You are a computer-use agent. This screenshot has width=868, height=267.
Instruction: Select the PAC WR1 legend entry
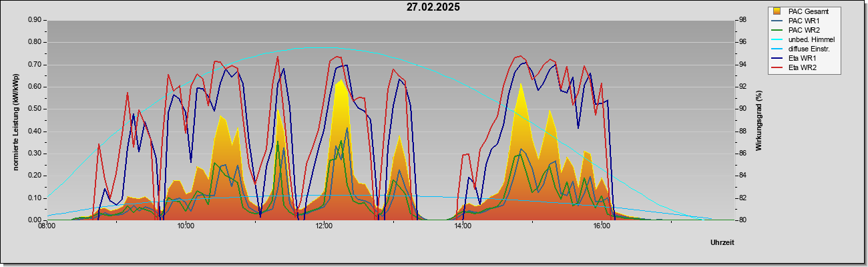(803, 21)
